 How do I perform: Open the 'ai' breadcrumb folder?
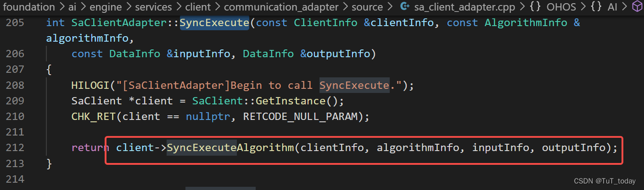pyautogui.click(x=72, y=7)
